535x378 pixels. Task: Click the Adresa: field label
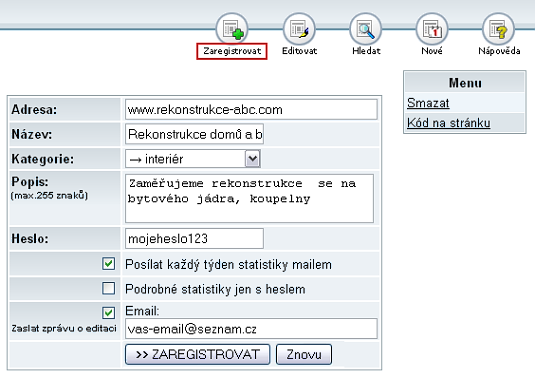tap(34, 110)
